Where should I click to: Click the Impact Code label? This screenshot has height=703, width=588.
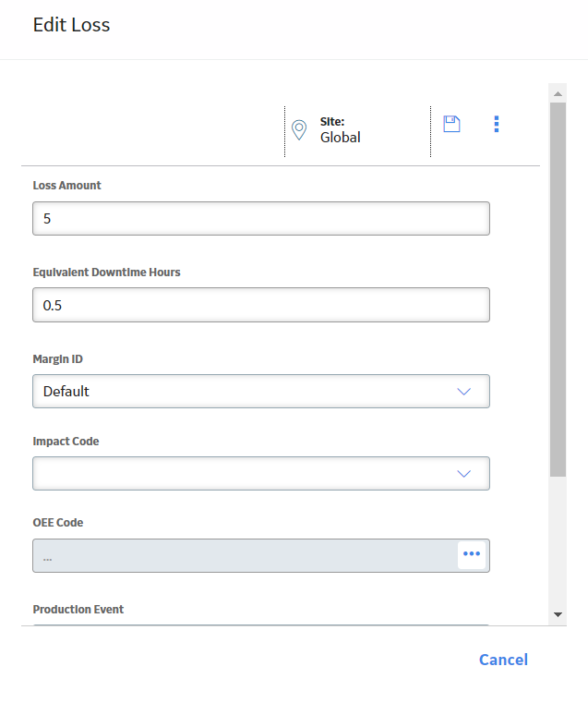pos(66,442)
